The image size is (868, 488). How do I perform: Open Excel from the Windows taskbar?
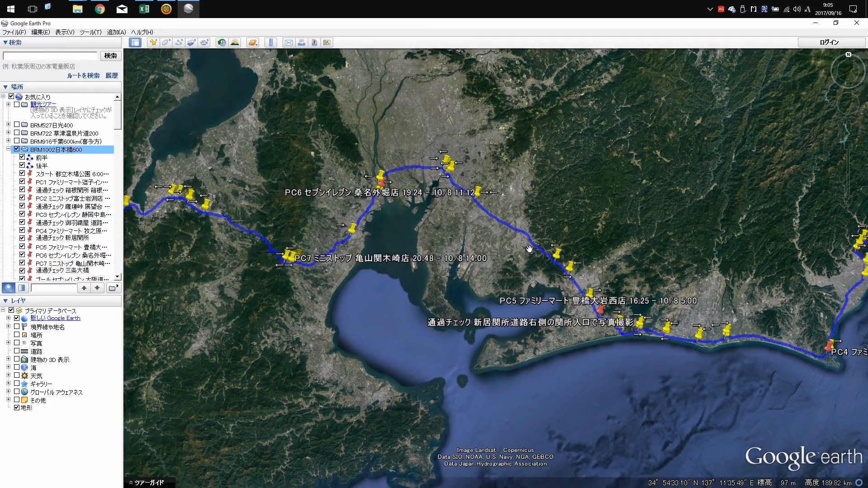144,9
